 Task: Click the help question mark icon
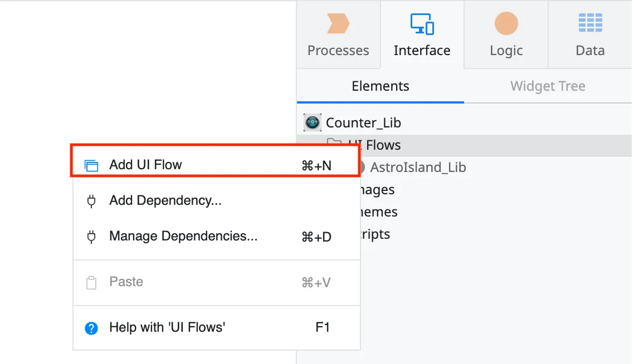(x=91, y=328)
